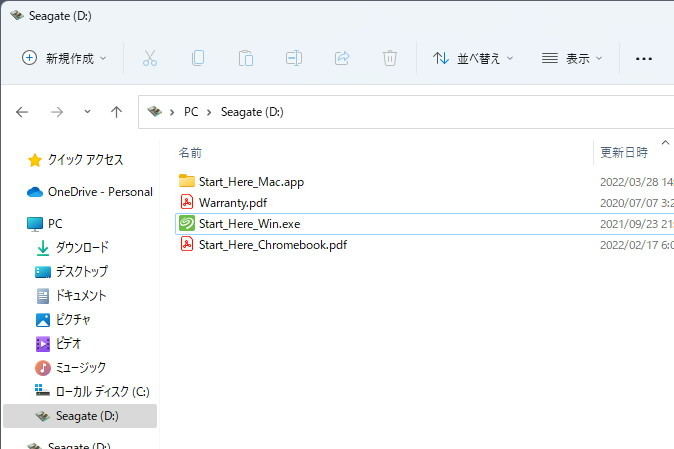Select the Start_Here_Chromebook.pdf file
Screen dimensions: 674x449
point(273,245)
